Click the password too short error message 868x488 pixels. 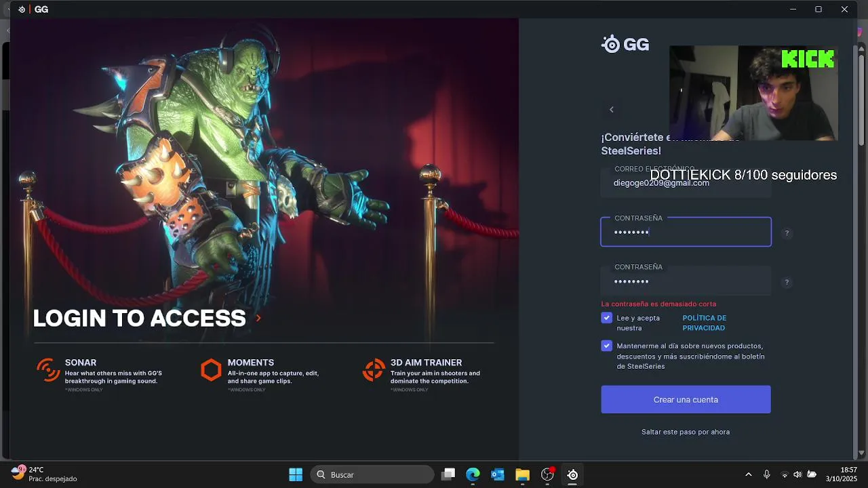(658, 304)
